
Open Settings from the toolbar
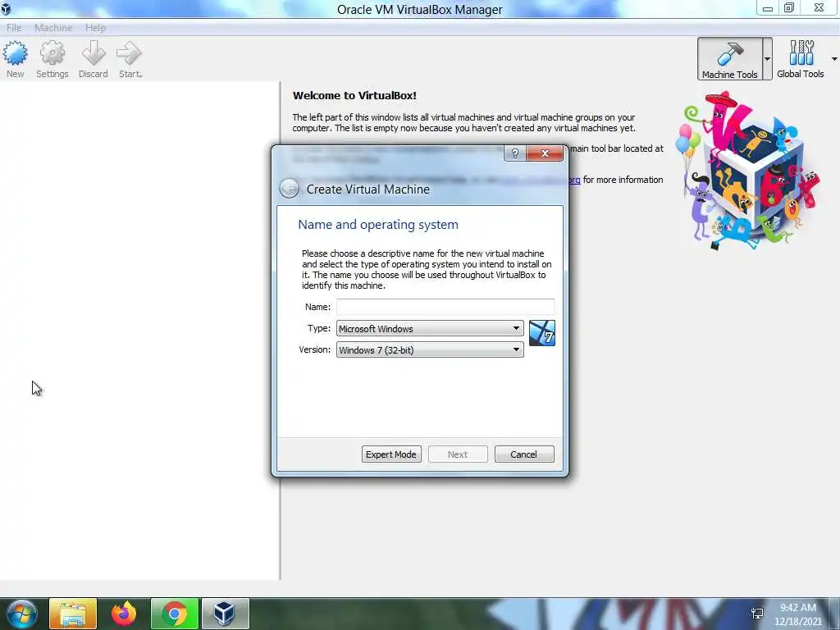pyautogui.click(x=52, y=59)
